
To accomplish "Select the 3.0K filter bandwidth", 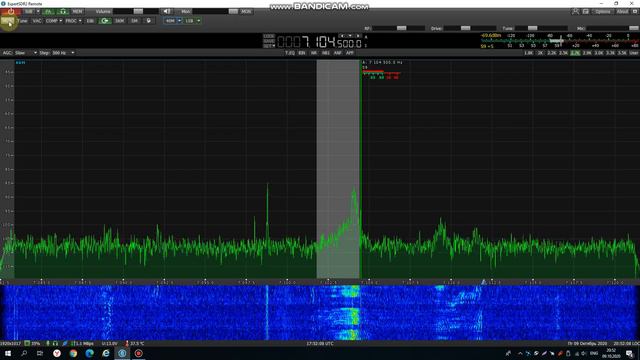I will (x=598, y=53).
